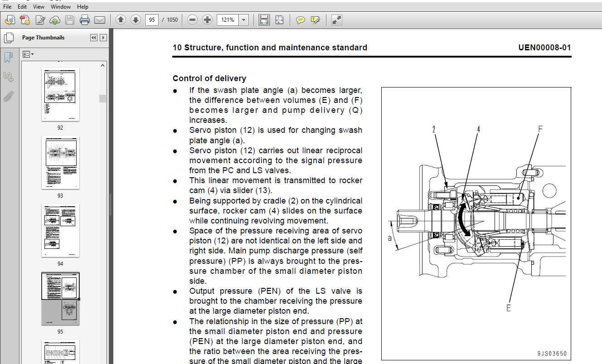Viewport: 602px width, 364px height.
Task: Click the panel expand right-arrow button
Action: [103, 38]
